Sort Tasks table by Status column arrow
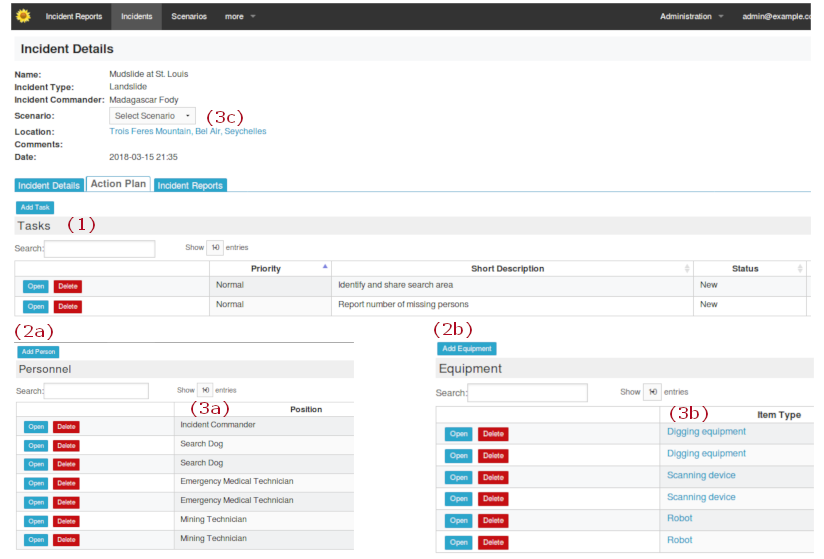This screenshot has width=824, height=559. 799,268
